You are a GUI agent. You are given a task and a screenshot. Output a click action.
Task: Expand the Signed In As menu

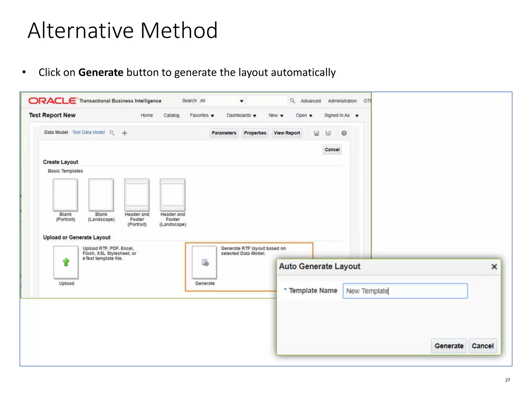coord(341,115)
